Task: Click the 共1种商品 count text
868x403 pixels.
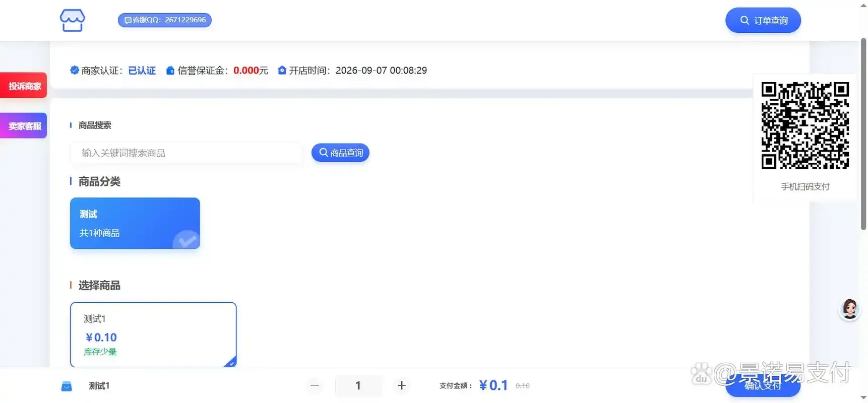Action: [99, 233]
